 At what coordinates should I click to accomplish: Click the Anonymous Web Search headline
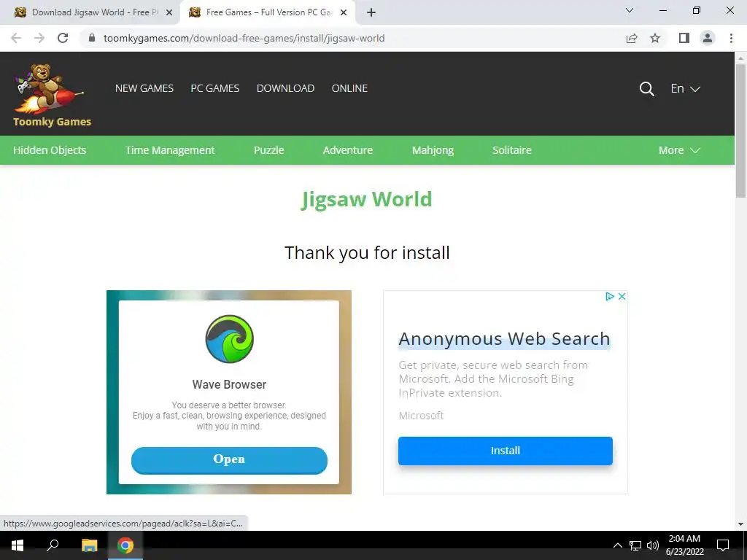pyautogui.click(x=504, y=338)
